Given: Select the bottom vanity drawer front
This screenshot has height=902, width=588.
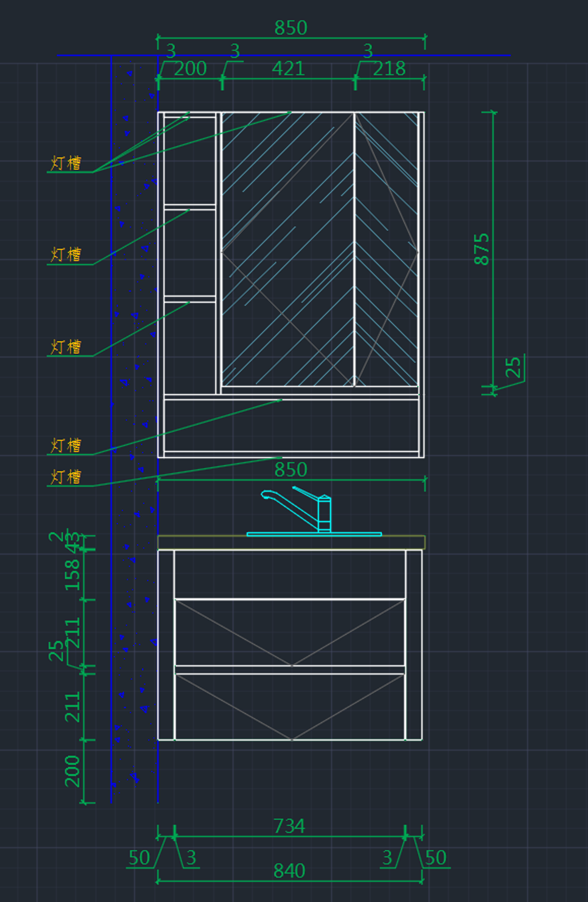Looking at the screenshot, I should coord(290,707).
